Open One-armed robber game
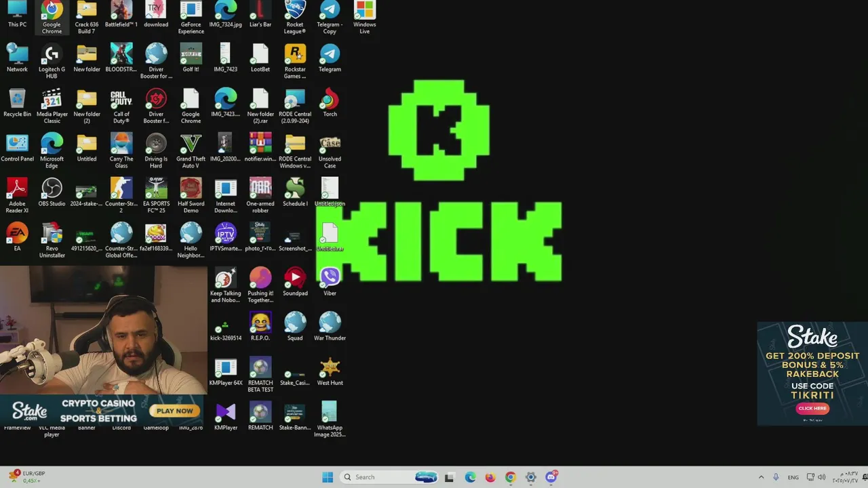 click(x=260, y=196)
